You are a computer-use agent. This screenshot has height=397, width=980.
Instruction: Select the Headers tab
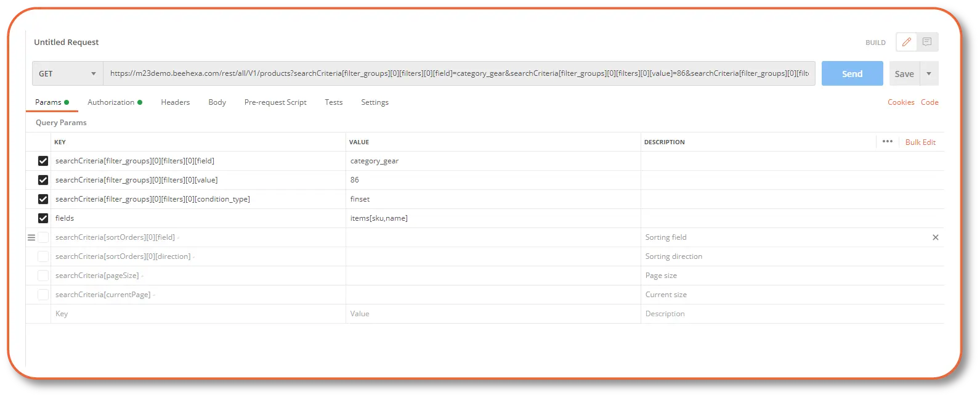(x=175, y=102)
